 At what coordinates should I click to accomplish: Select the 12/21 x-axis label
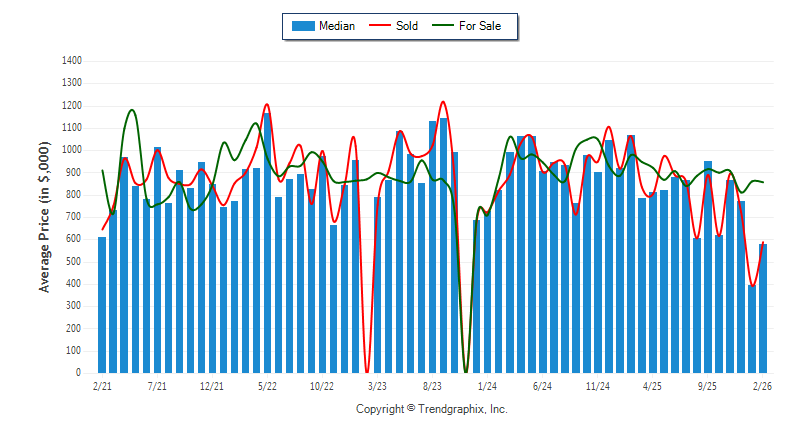[212, 385]
